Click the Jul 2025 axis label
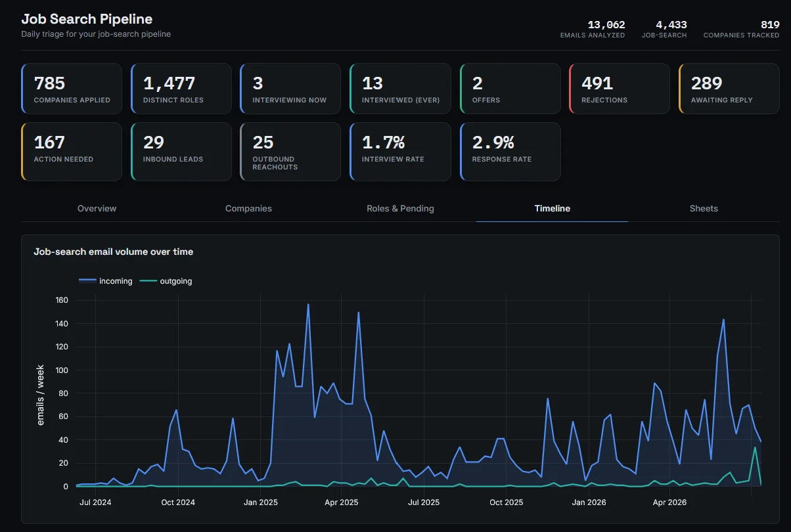This screenshot has width=791, height=532. pyautogui.click(x=424, y=502)
